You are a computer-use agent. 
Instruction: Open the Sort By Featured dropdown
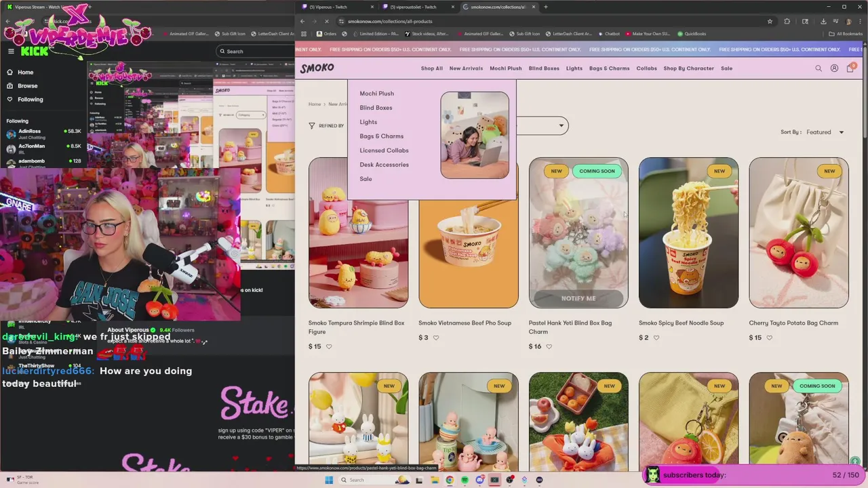pyautogui.click(x=824, y=132)
